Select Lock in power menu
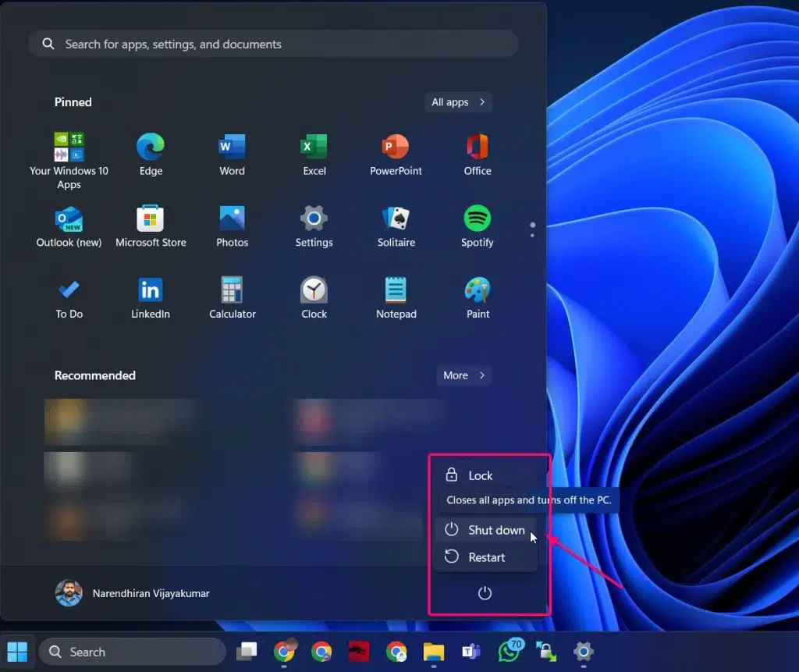The image size is (799, 672). point(487,475)
